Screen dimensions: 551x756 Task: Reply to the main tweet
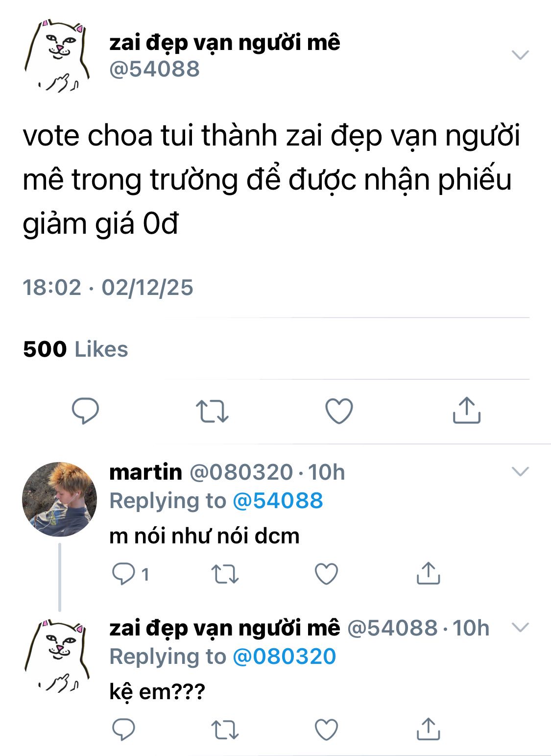[86, 411]
